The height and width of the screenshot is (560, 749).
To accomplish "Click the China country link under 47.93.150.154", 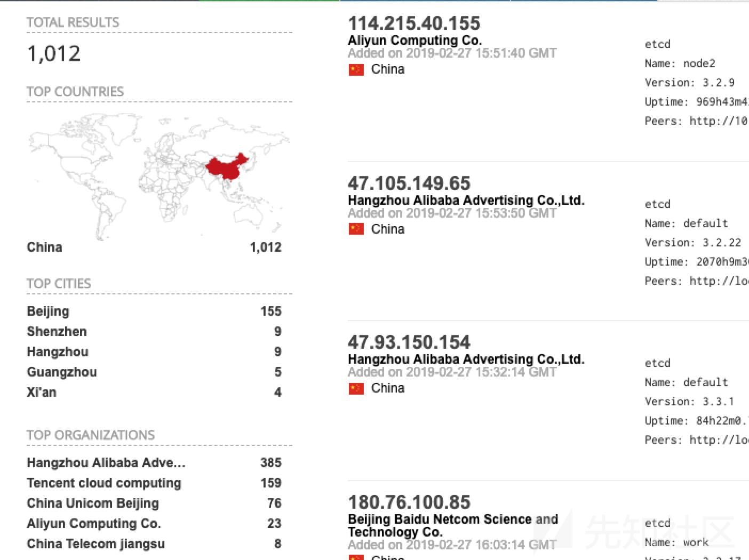I will tap(388, 388).
